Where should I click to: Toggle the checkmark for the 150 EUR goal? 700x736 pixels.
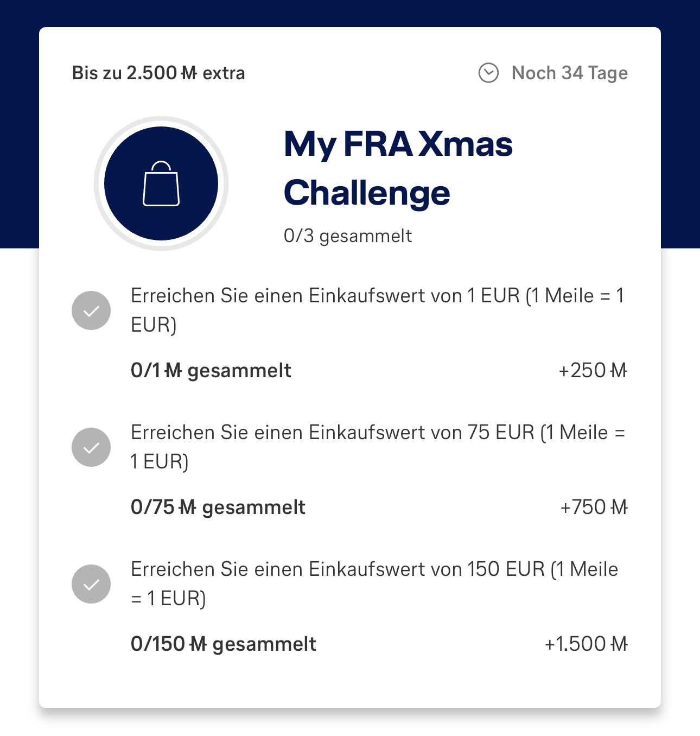(x=91, y=584)
